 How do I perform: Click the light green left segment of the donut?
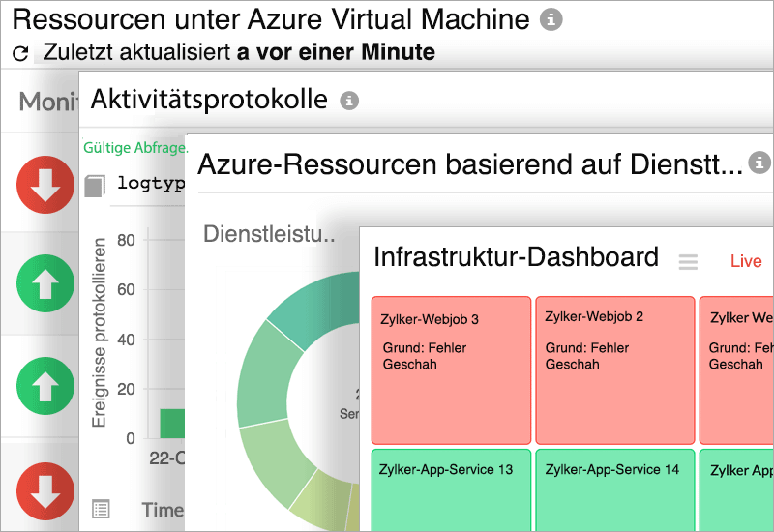pyautogui.click(x=265, y=375)
